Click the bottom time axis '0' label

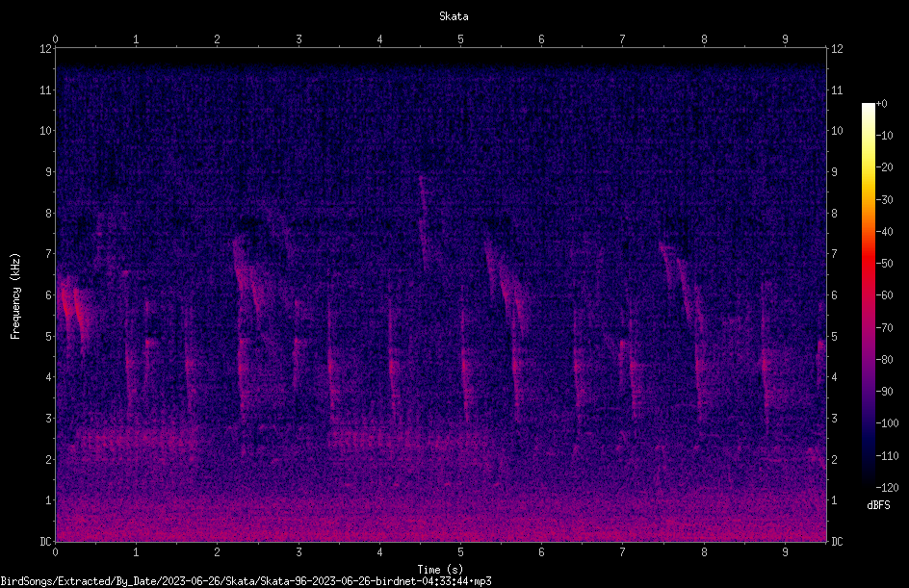point(55,552)
